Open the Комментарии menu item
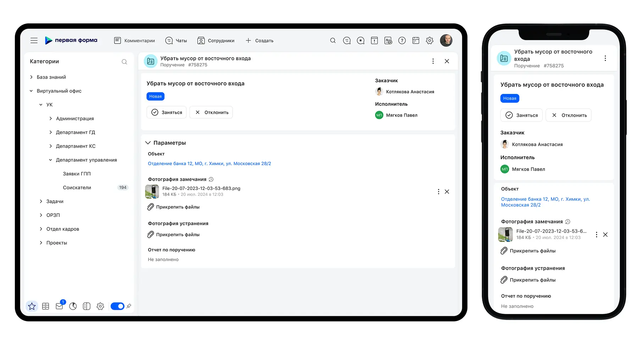This screenshot has height=346, width=644. pyautogui.click(x=134, y=40)
